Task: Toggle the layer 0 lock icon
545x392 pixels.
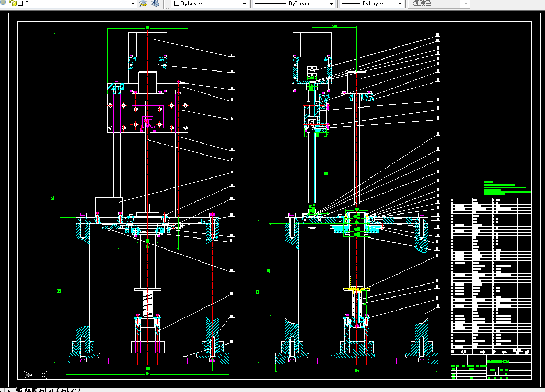Action: pyautogui.click(x=14, y=3)
